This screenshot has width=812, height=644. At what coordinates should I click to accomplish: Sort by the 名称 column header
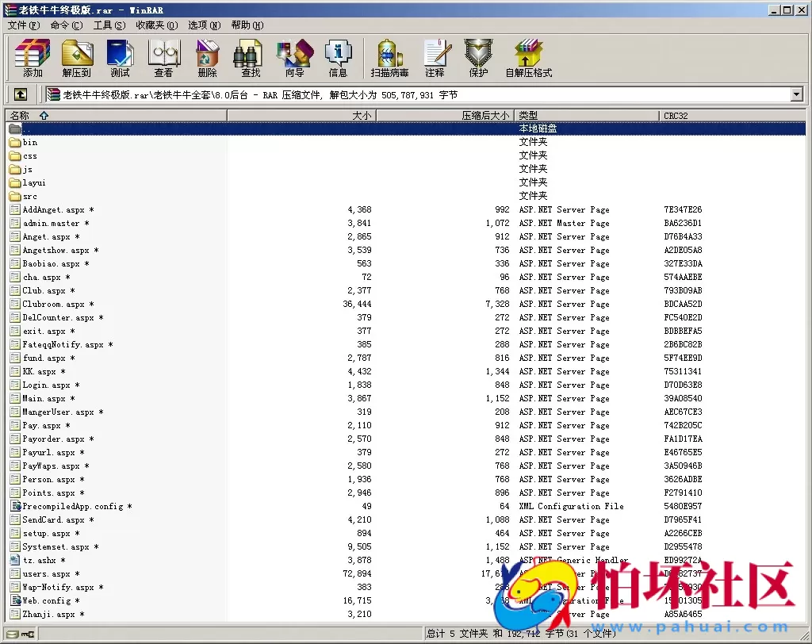pyautogui.click(x=19, y=116)
